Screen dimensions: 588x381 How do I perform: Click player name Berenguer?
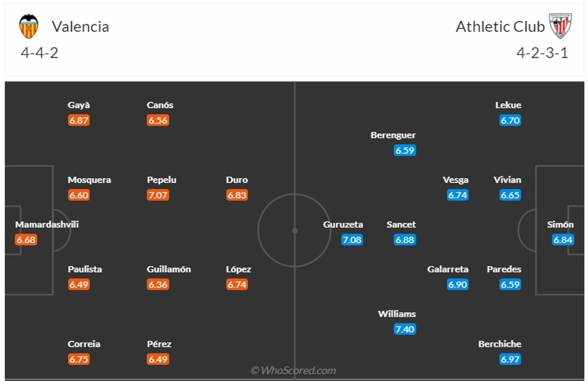point(393,135)
